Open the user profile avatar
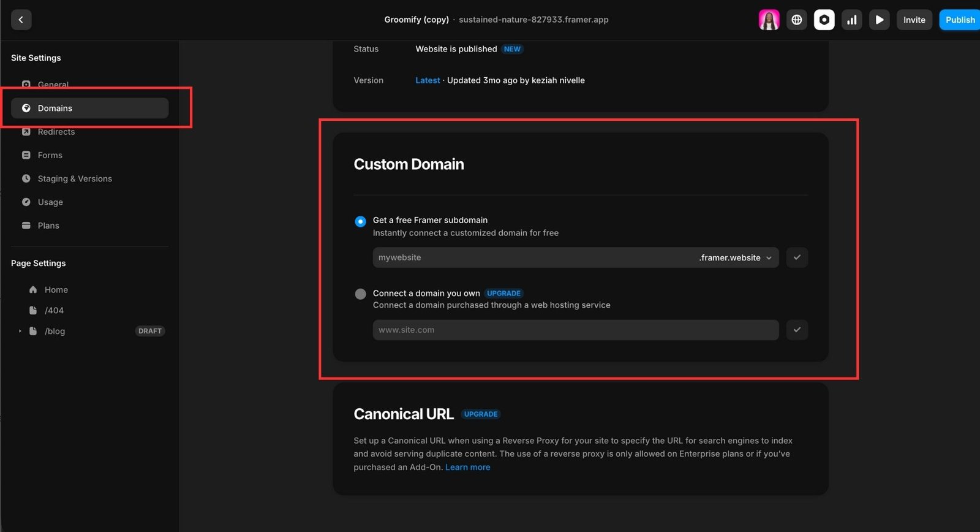The image size is (980, 532). coord(769,20)
